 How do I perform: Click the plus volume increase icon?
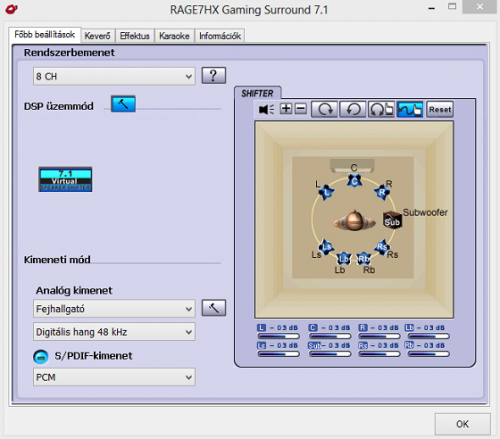(286, 109)
